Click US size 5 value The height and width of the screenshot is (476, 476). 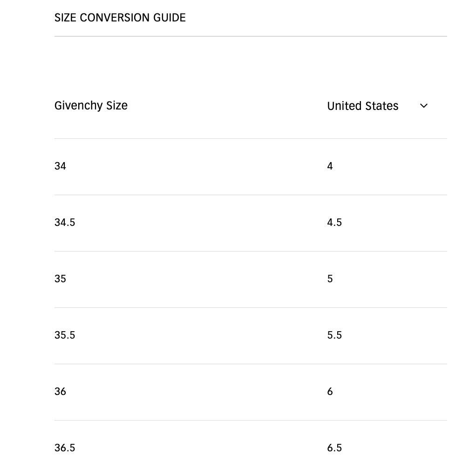click(330, 279)
